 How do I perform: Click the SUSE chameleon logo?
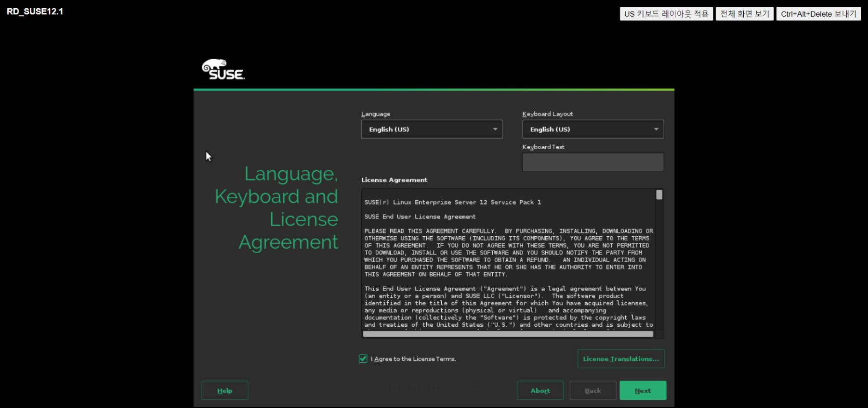coord(223,69)
